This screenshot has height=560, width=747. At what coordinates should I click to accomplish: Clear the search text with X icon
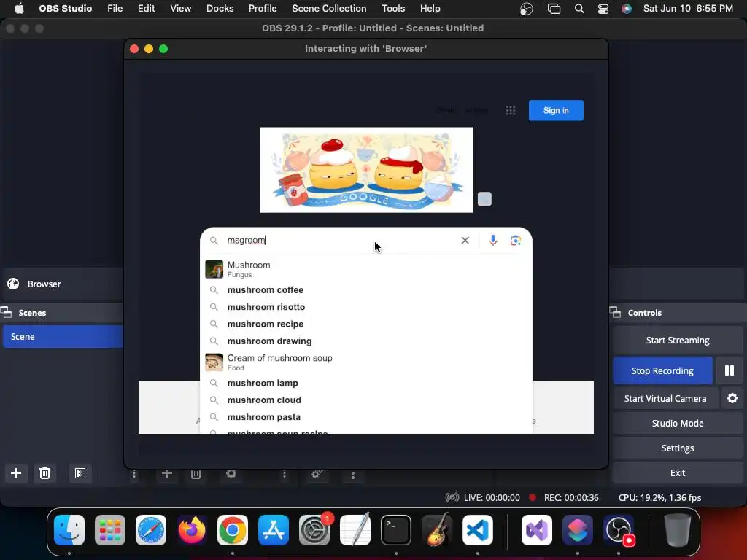[x=465, y=241]
